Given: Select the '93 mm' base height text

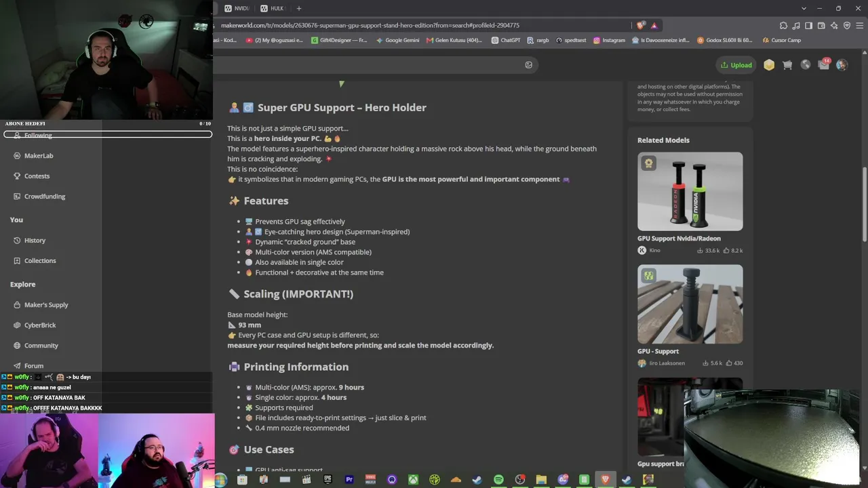Looking at the screenshot, I should [x=250, y=325].
